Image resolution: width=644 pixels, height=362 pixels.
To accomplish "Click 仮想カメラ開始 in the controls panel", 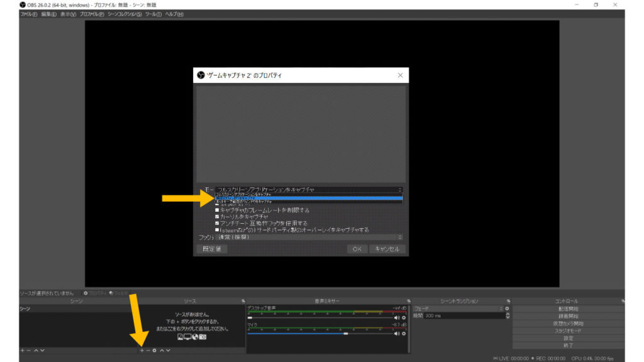I will [x=568, y=324].
